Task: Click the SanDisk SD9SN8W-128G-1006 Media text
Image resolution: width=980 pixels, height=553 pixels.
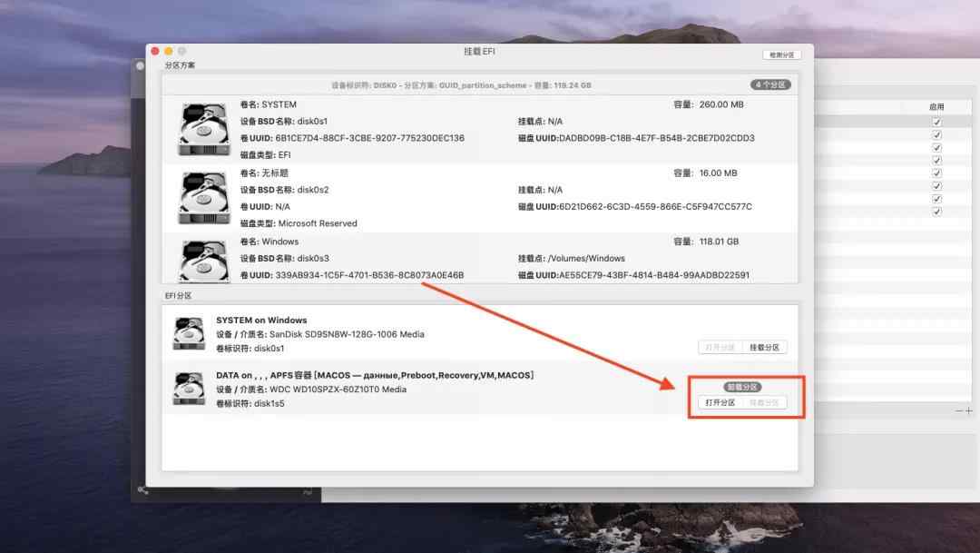Action: [347, 335]
